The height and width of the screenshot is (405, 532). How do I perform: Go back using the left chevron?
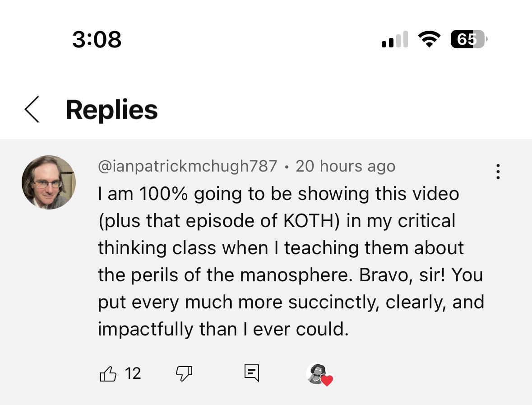click(32, 110)
